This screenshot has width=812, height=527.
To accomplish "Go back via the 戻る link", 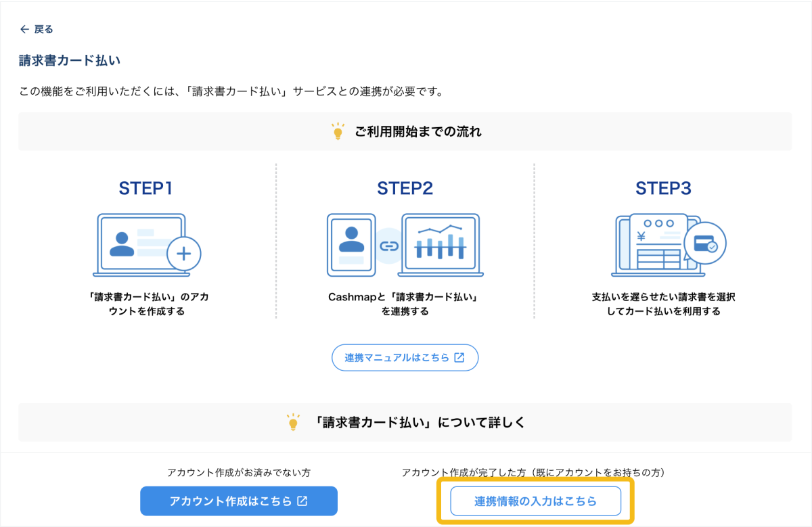I will pyautogui.click(x=43, y=29).
